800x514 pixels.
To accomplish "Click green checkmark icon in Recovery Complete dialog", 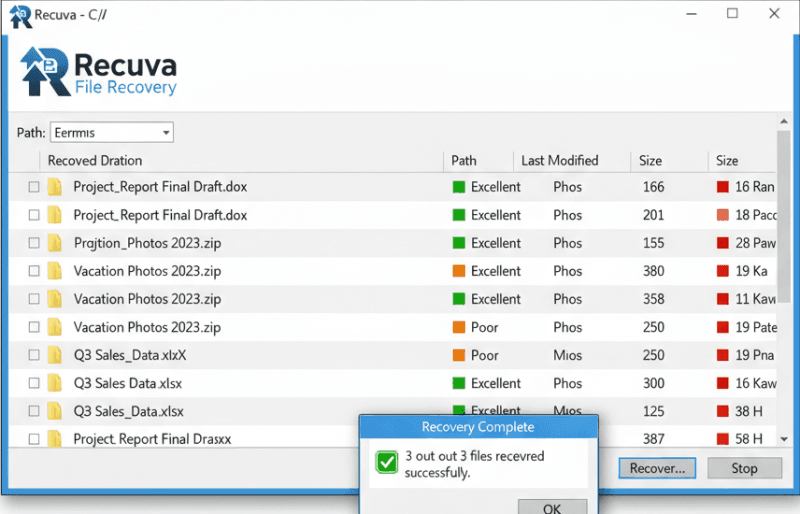I will click(386, 461).
